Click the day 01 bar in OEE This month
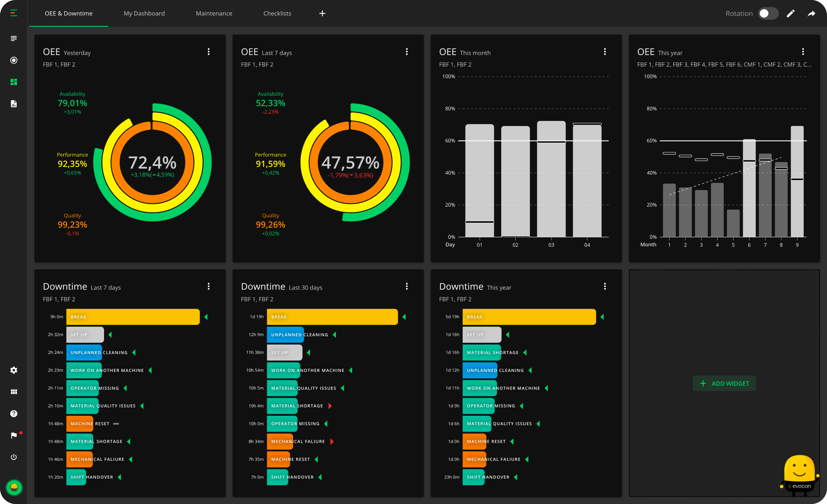 [480, 180]
